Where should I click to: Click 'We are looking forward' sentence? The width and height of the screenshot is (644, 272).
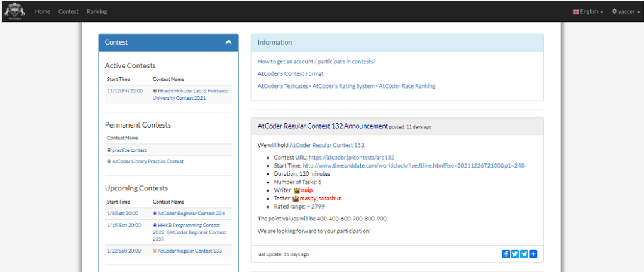tap(314, 231)
